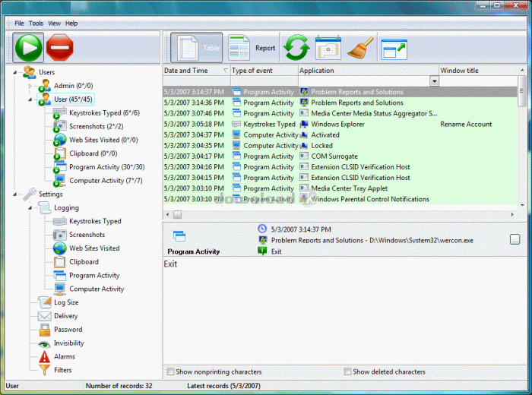The image size is (532, 395).
Task: Open the calendar date selection icon
Action: tap(328, 48)
